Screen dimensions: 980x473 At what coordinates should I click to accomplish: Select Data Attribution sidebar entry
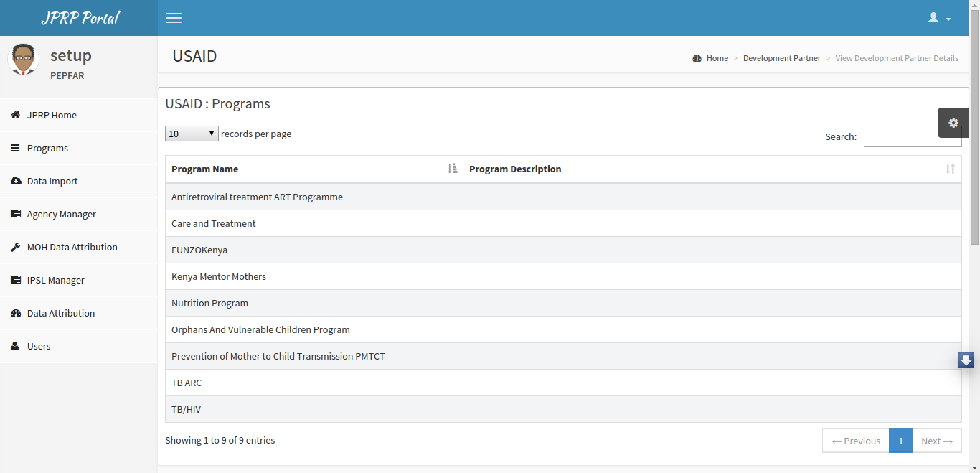click(79, 313)
